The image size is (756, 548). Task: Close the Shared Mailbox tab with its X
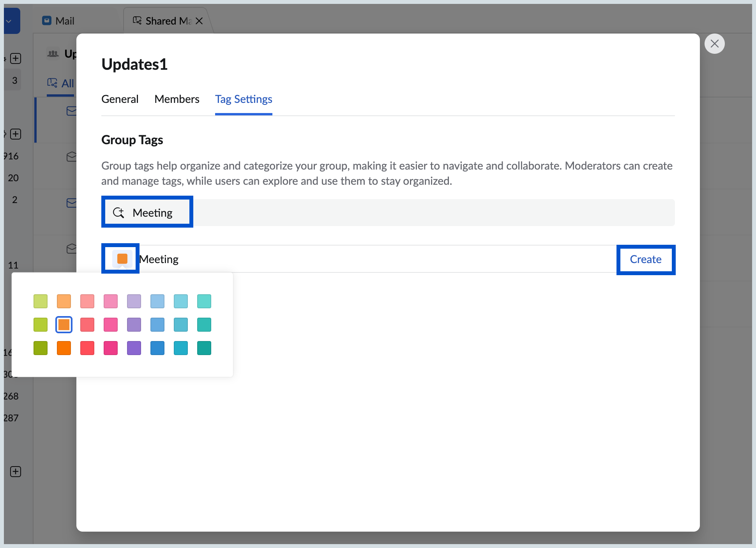(199, 21)
